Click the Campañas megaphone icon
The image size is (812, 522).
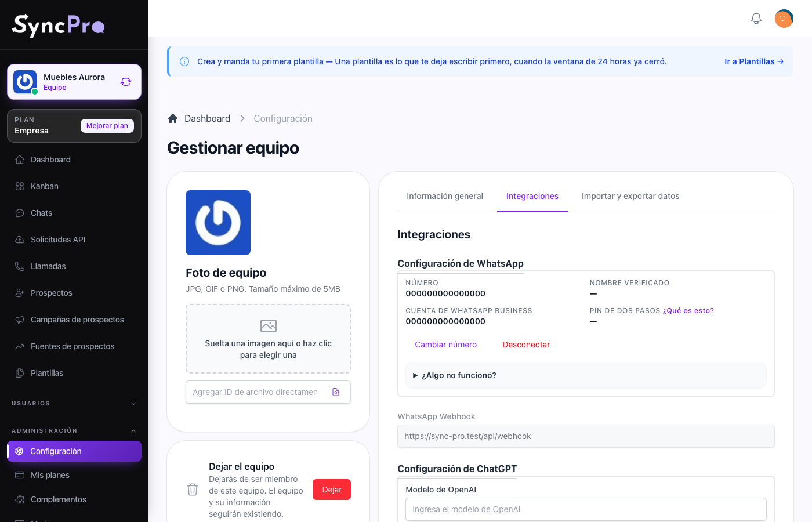pos(20,320)
